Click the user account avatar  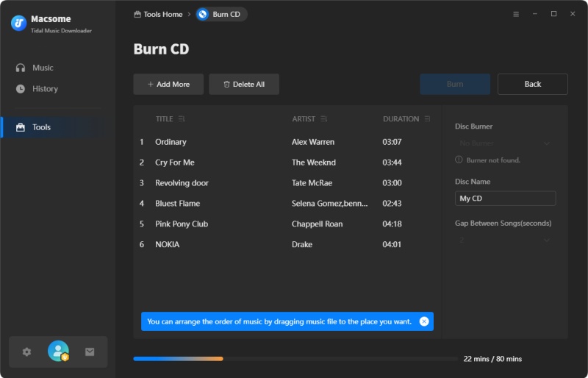(x=58, y=351)
